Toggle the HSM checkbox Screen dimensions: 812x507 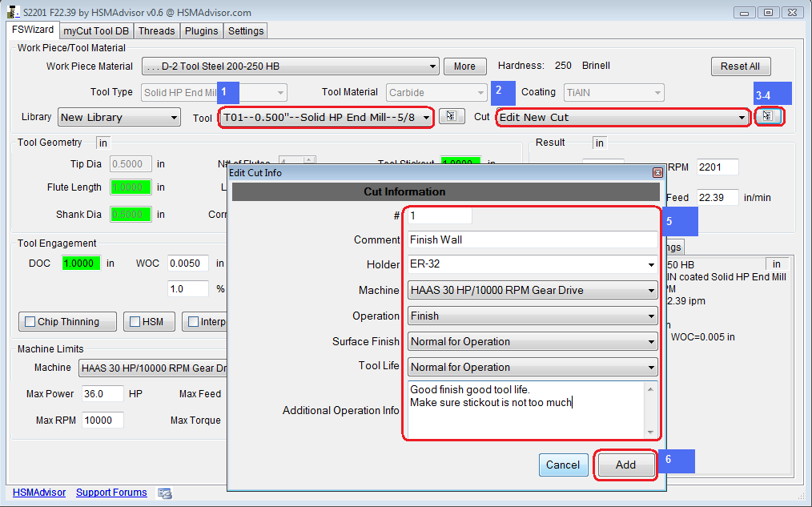[135, 322]
